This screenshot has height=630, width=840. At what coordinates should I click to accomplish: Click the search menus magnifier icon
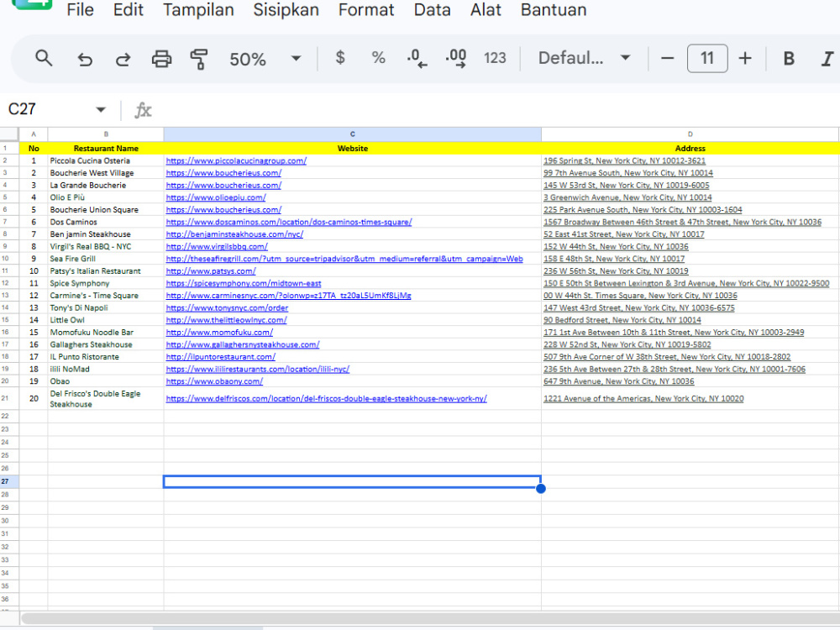pyautogui.click(x=44, y=58)
